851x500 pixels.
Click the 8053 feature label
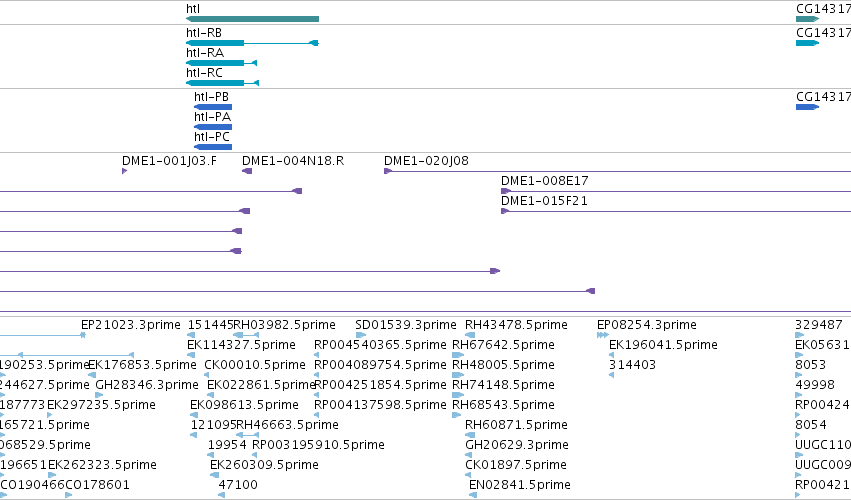pyautogui.click(x=811, y=365)
